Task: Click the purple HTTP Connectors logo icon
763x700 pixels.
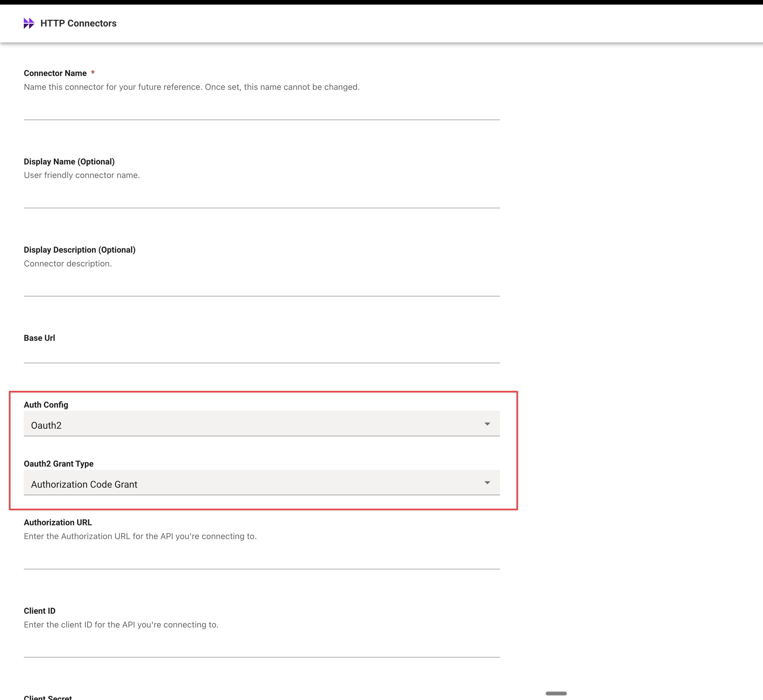Action: [x=29, y=23]
